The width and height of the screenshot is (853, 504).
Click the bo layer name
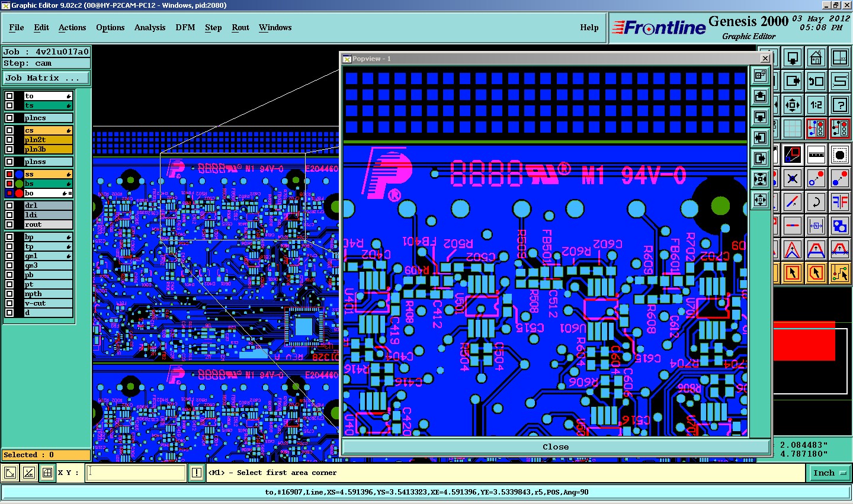coord(49,193)
